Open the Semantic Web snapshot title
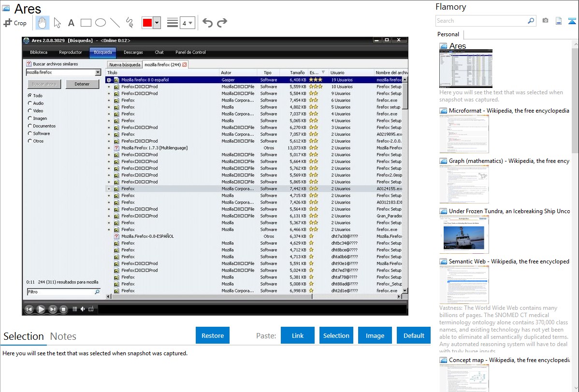 click(x=509, y=261)
